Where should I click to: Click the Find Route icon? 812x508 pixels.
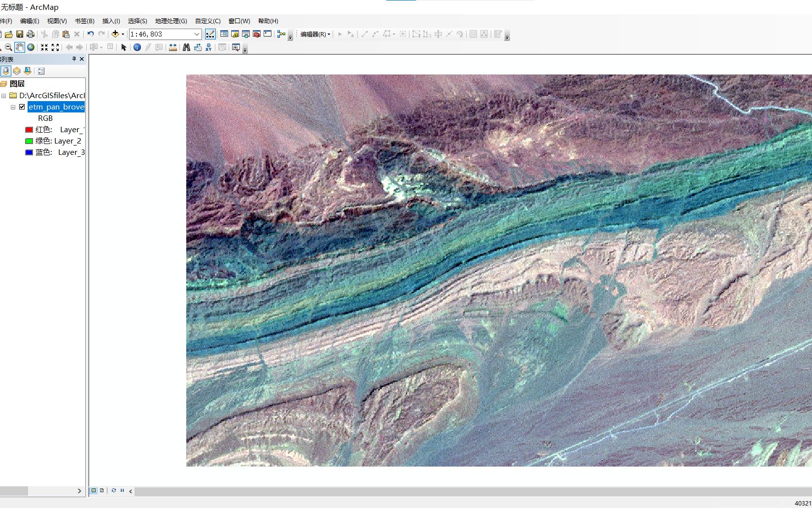pos(198,47)
